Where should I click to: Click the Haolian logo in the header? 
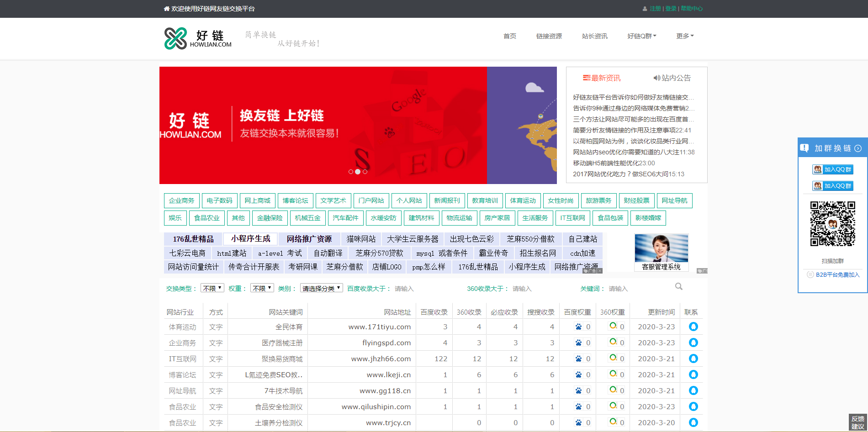click(x=198, y=38)
